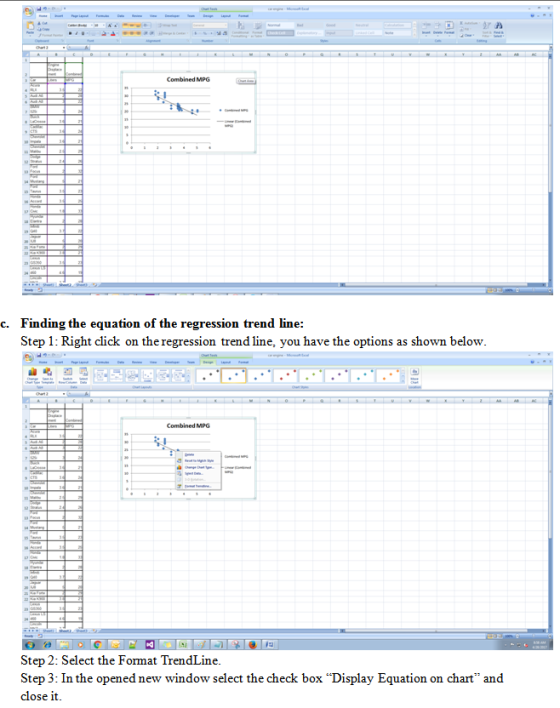Click the Save As Template ribbon icon
The image size is (560, 708).
tap(47, 375)
